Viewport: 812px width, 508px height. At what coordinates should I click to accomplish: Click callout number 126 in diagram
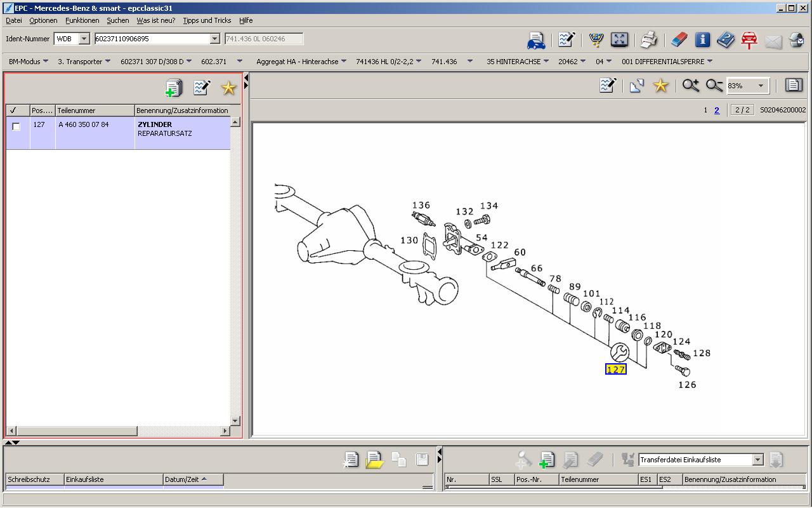coord(687,384)
